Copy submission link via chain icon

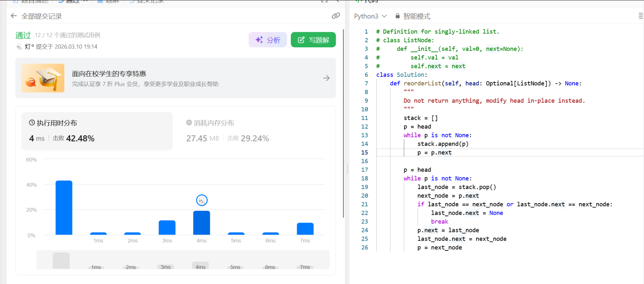[x=336, y=16]
